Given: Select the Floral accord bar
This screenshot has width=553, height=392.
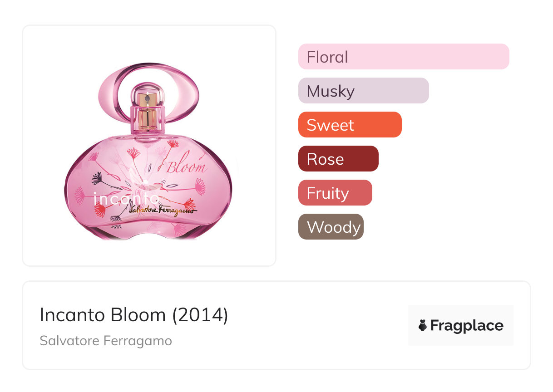Looking at the screenshot, I should click(x=403, y=57).
